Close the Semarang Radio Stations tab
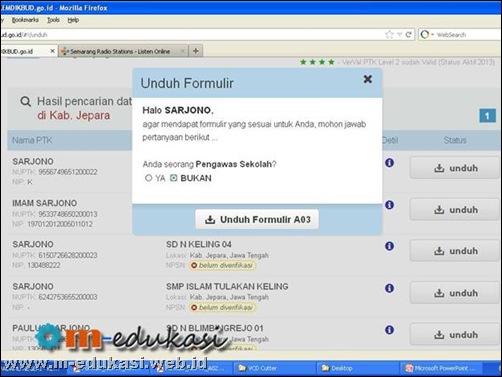Image resolution: width=502 pixels, height=377 pixels. pyautogui.click(x=183, y=51)
